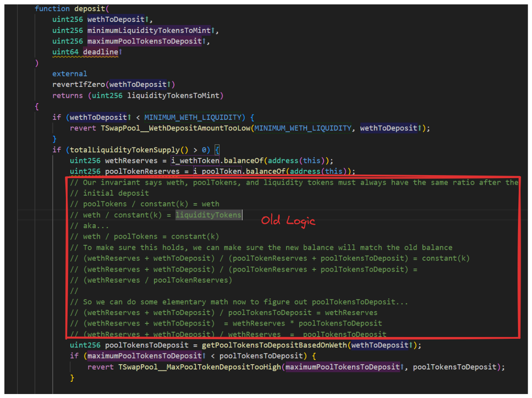Image resolution: width=532 pixels, height=398 pixels.
Task: Click 'TSwapPool__WethDepositAmountTooLow' error name
Action: click(x=176, y=128)
